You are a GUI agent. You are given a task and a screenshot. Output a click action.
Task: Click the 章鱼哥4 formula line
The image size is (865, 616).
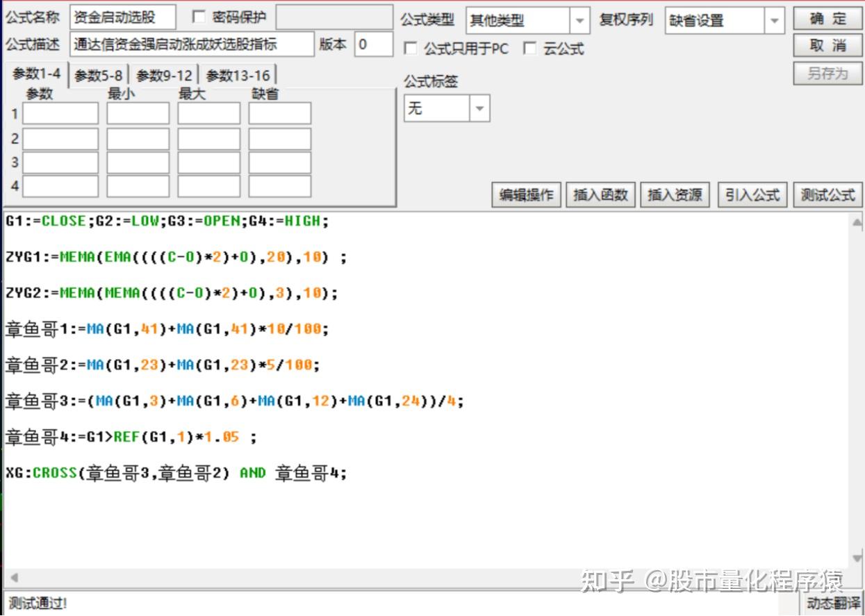[131, 438]
